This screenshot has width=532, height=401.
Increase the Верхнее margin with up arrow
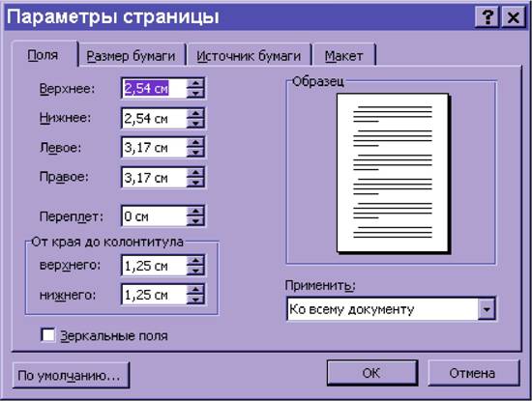click(195, 83)
